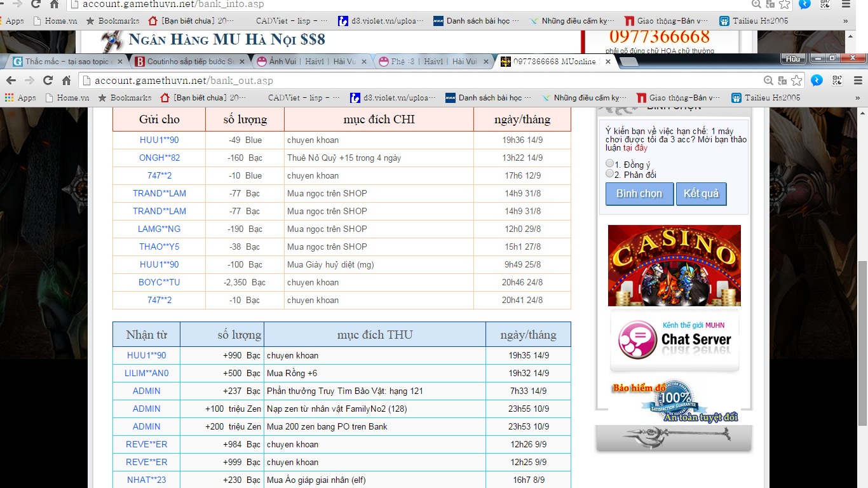Open the CASINO banner image
The image size is (868, 488).
[x=674, y=266]
